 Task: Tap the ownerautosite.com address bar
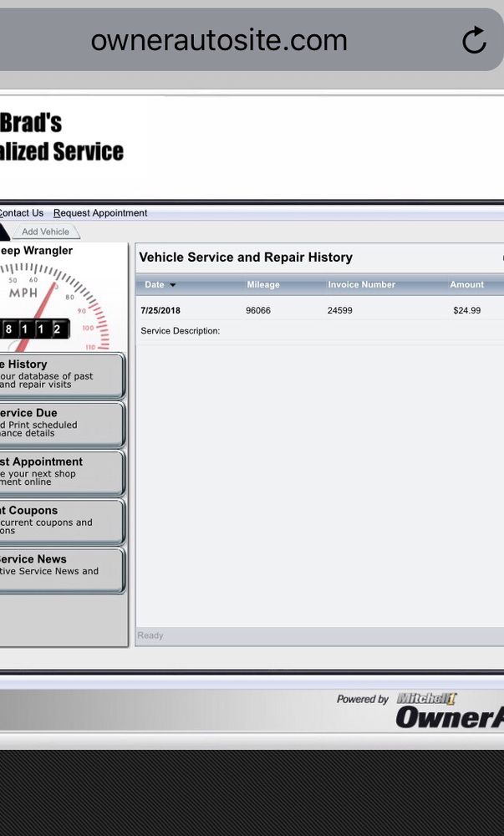click(x=219, y=40)
